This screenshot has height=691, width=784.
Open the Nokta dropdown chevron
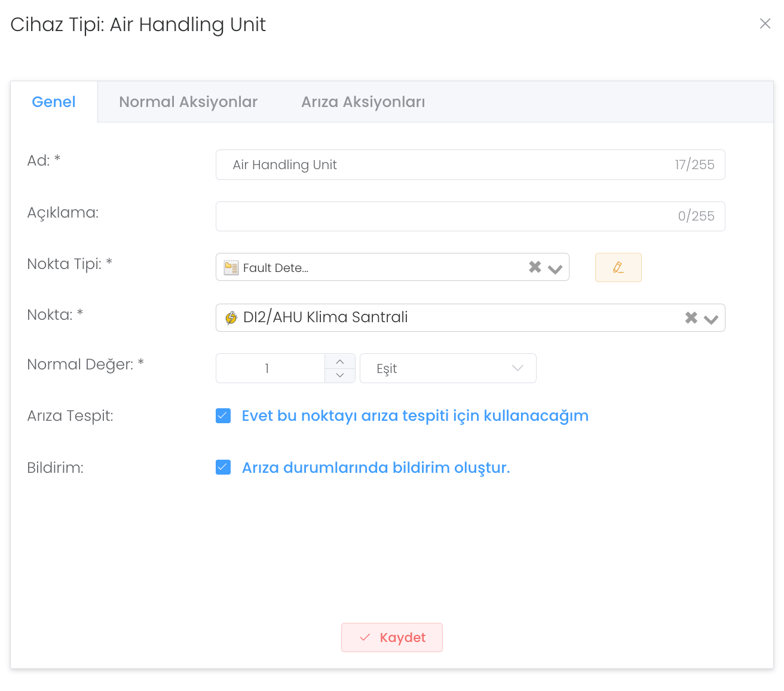click(x=711, y=319)
